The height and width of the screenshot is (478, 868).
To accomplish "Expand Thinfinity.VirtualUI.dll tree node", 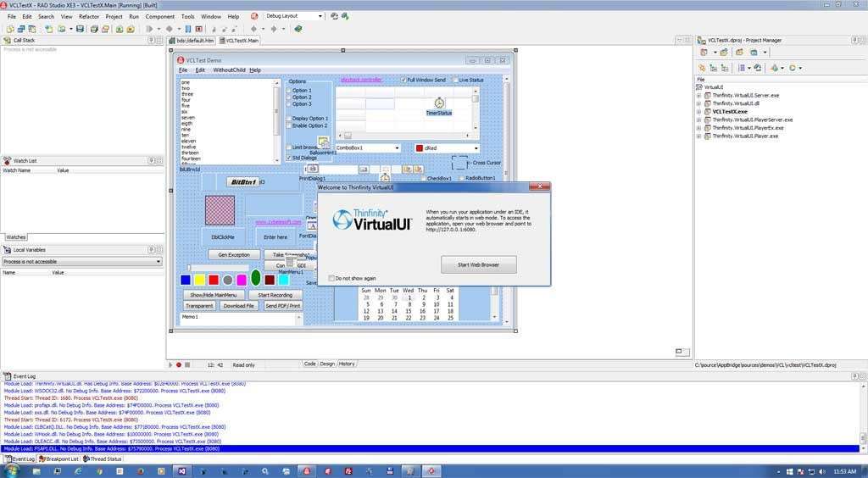I will (698, 103).
